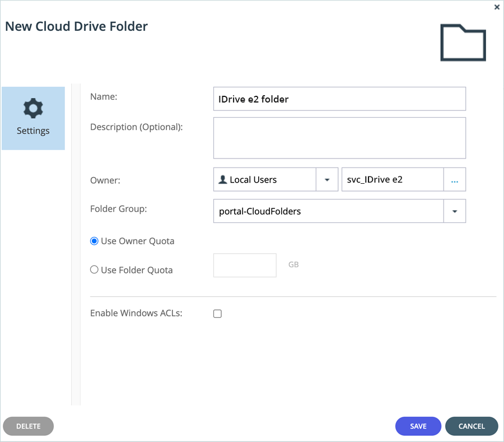The height and width of the screenshot is (442, 504).
Task: Switch to the Settings tab
Action: pos(33,119)
